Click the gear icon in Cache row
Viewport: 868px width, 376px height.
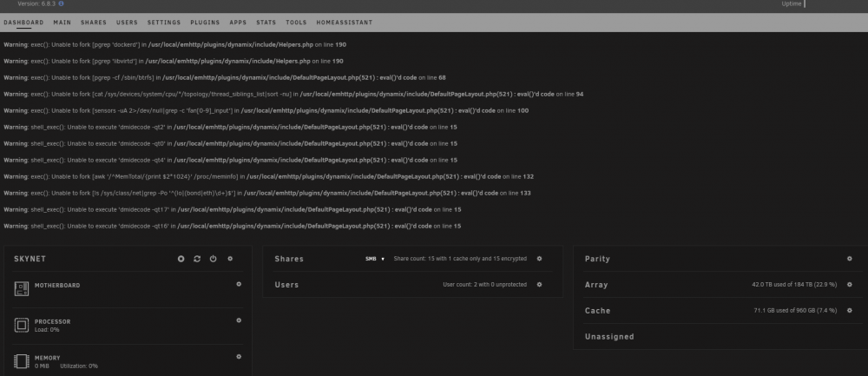click(849, 311)
